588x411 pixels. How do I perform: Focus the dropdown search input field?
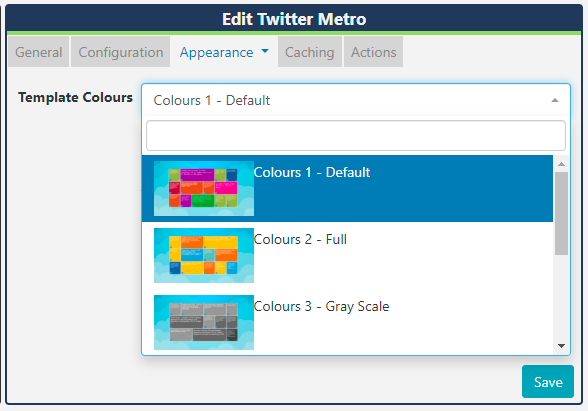(x=356, y=135)
